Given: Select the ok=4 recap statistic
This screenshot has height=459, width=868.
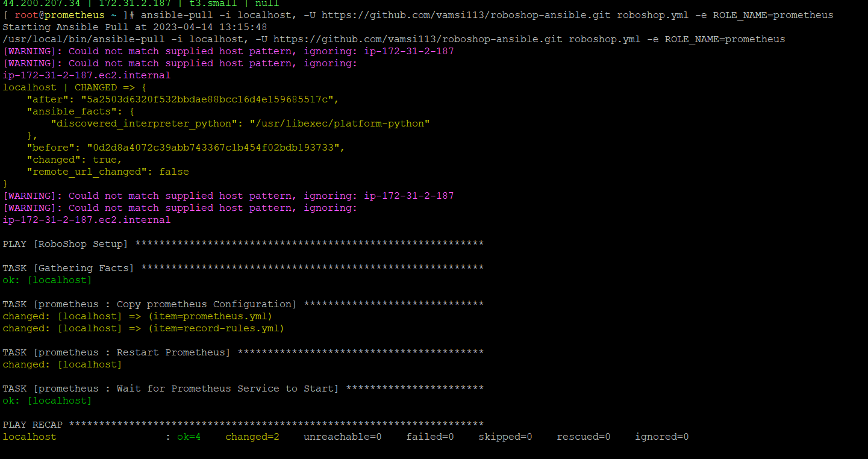Looking at the screenshot, I should click(x=189, y=436).
